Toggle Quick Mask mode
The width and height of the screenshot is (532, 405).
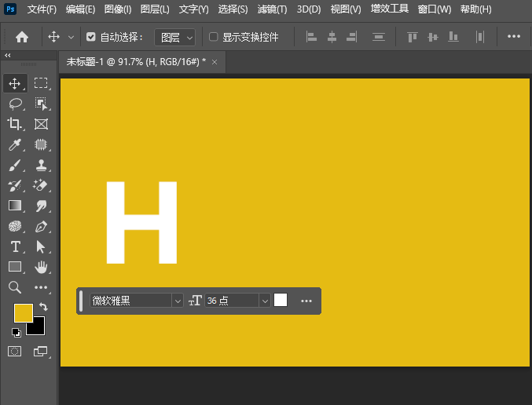tap(15, 352)
